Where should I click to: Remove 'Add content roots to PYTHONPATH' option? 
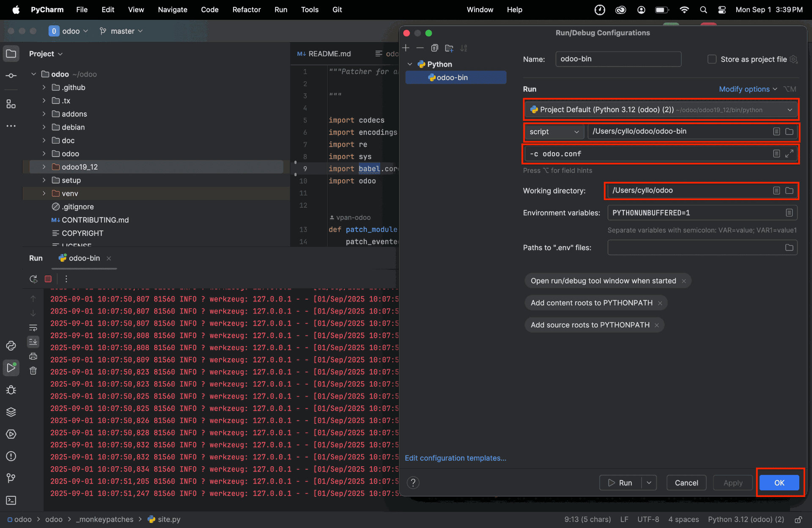tap(660, 303)
